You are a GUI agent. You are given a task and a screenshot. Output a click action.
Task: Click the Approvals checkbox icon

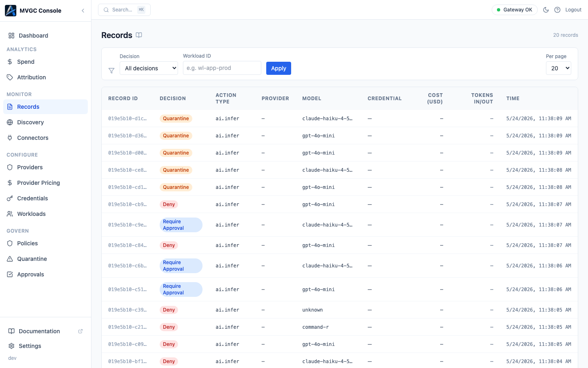(10, 274)
